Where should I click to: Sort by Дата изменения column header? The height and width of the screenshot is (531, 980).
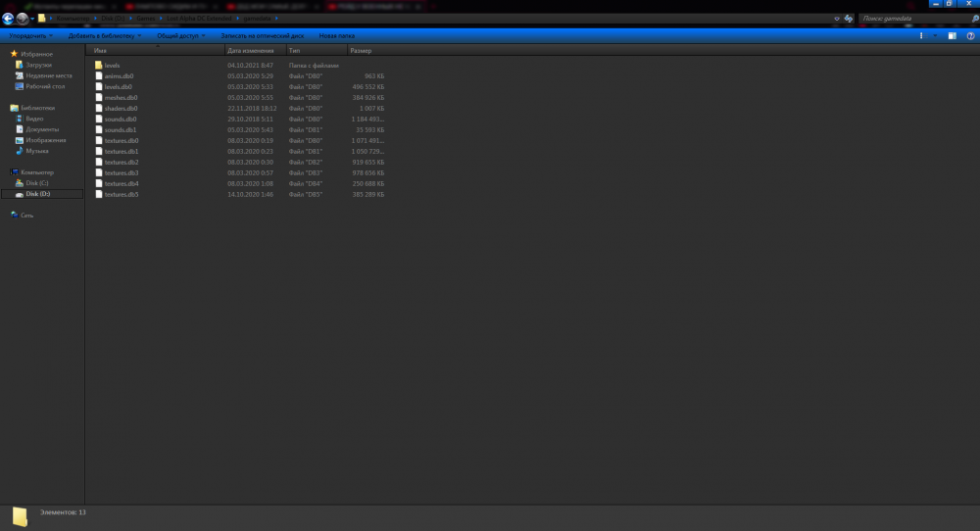coord(256,51)
